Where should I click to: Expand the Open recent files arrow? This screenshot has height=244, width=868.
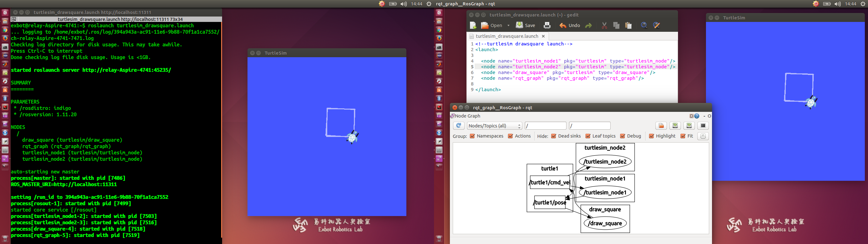(x=508, y=26)
